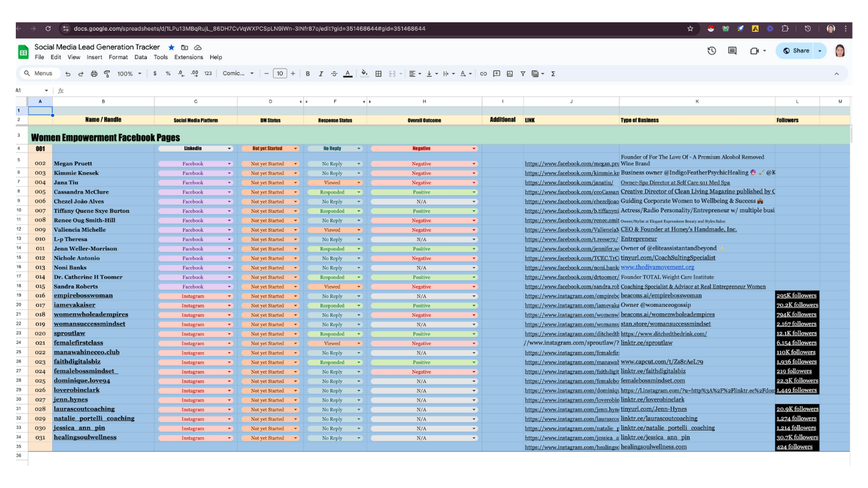The width and height of the screenshot is (868, 488).
Task: Print the spreadsheet with printer icon
Action: click(x=94, y=74)
